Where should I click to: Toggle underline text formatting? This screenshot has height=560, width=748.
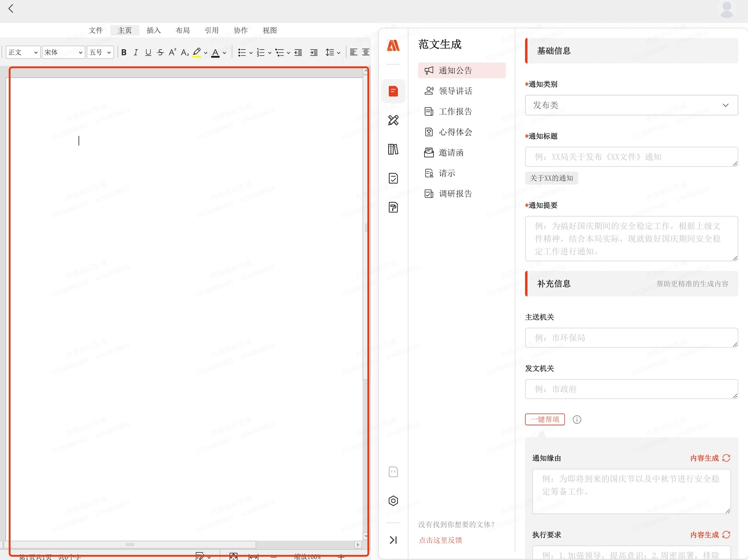148,53
